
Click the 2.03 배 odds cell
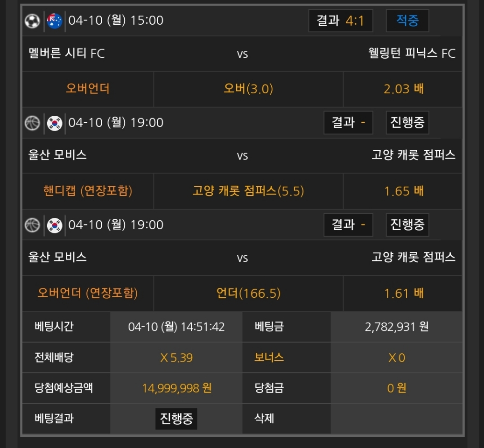pos(403,89)
